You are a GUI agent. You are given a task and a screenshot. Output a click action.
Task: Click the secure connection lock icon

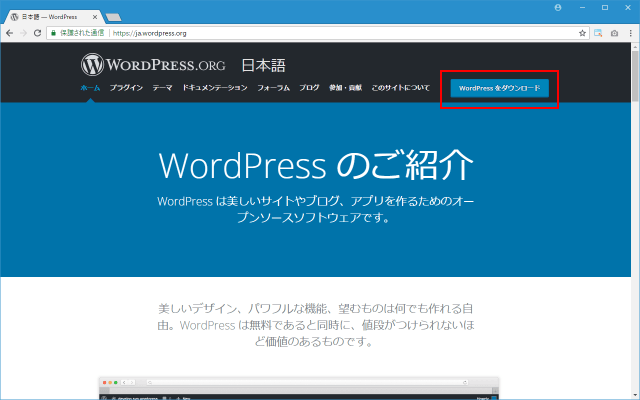(53, 32)
